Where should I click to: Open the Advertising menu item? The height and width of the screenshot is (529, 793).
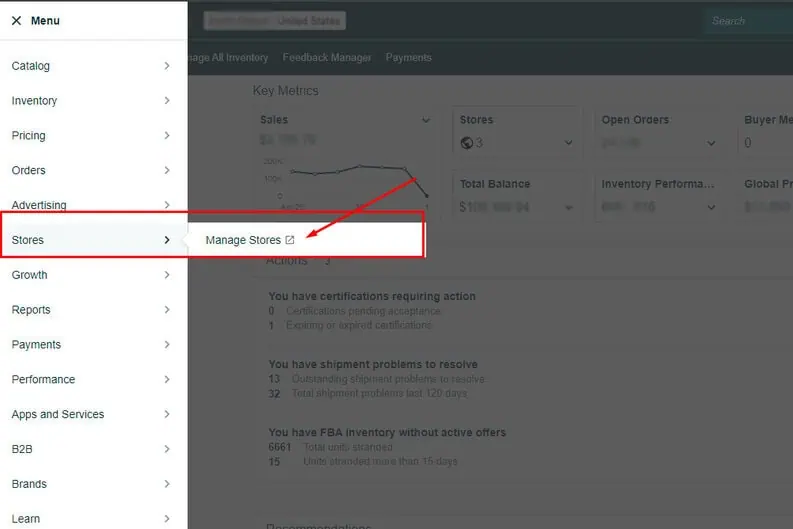pyautogui.click(x=94, y=205)
